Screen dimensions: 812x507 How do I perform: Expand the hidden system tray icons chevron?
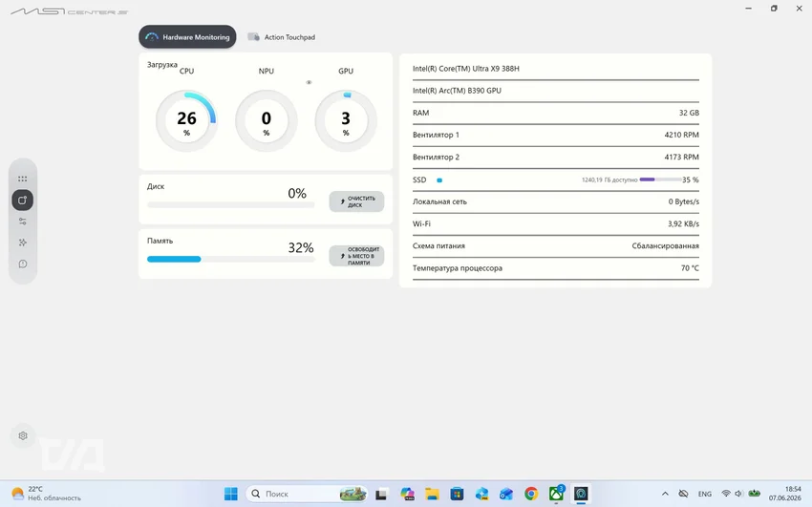tap(666, 494)
